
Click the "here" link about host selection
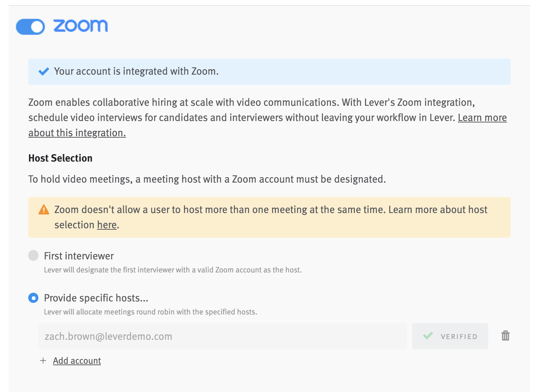tap(106, 225)
